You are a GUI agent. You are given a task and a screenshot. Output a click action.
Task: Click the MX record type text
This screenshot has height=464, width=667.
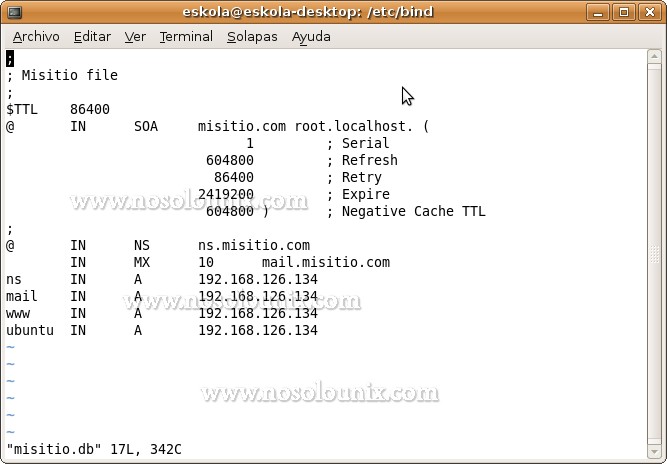[x=142, y=262]
